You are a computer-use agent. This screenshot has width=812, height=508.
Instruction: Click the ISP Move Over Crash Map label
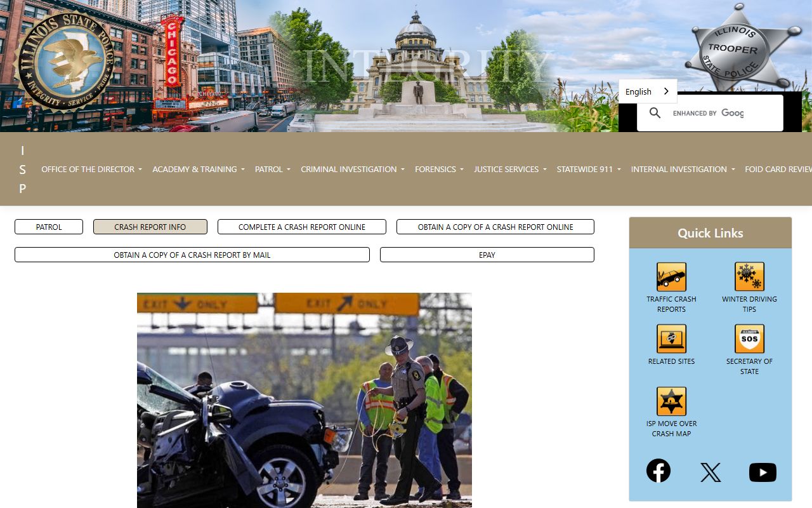click(x=671, y=429)
